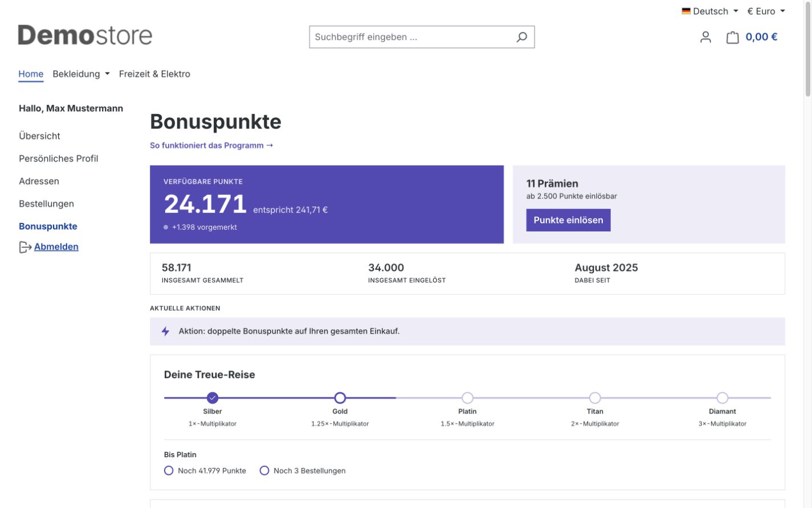Open Freizeit & Elektro category

[154, 74]
